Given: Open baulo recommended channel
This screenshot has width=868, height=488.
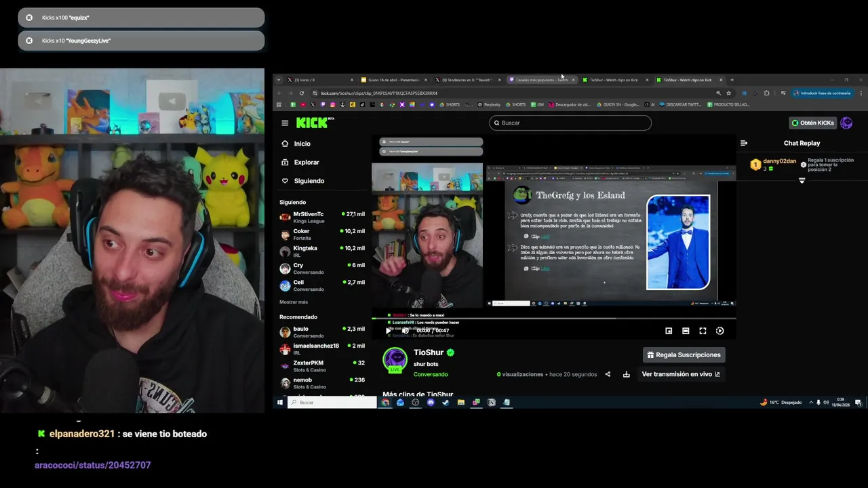Looking at the screenshot, I should pyautogui.click(x=322, y=331).
